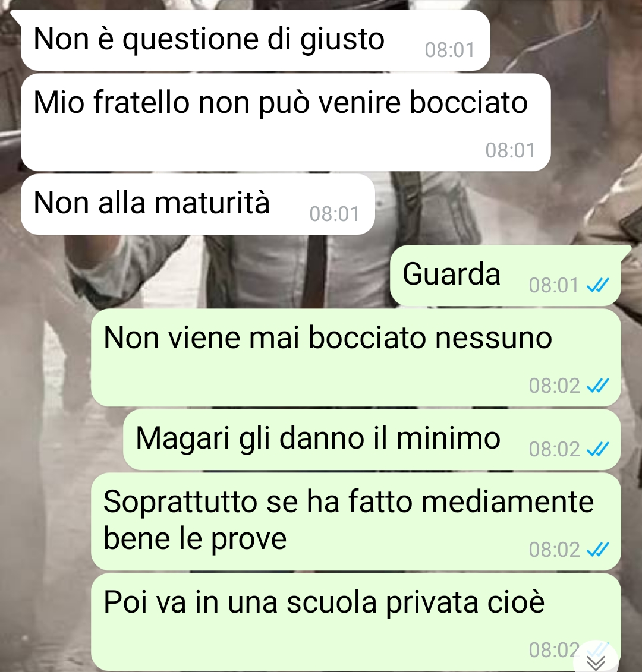Tap blue ticks on 'Magari gli danno il minimo'
The width and height of the screenshot is (642, 672).
coord(598,449)
